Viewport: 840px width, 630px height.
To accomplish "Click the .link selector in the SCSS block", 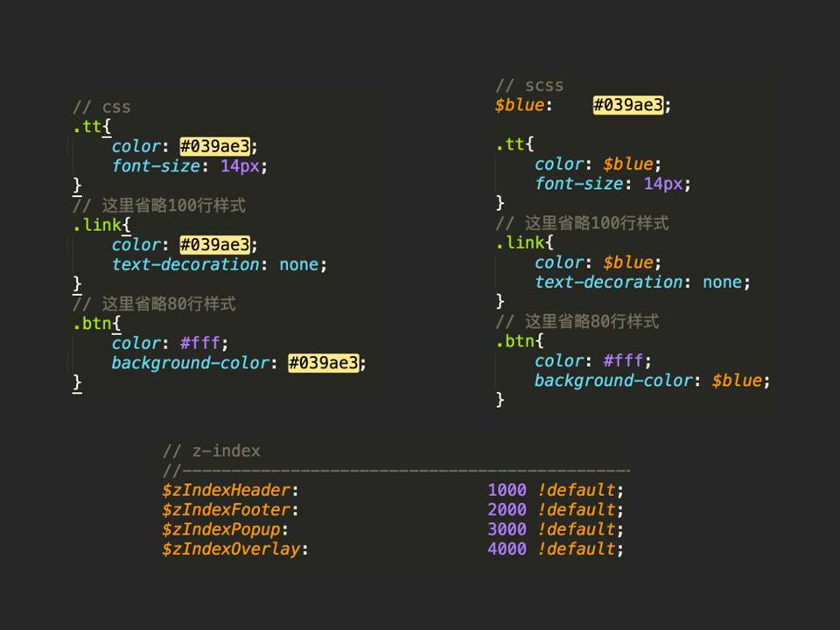I will (520, 242).
